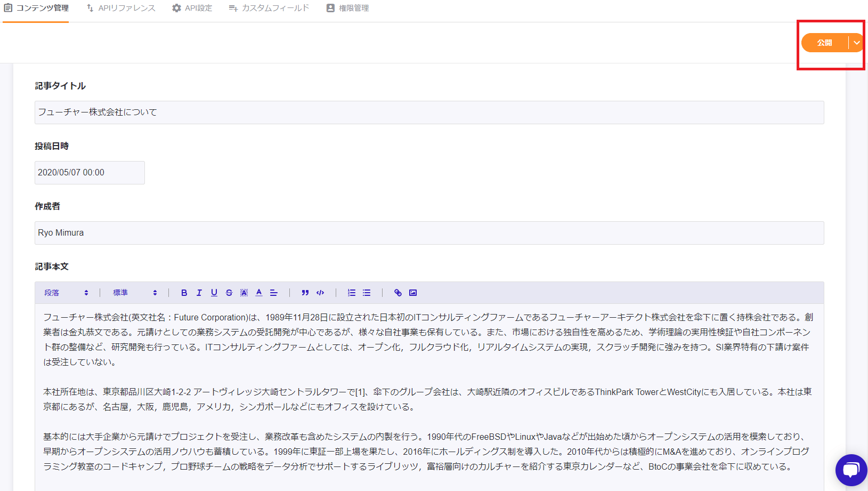Open the 権限管理 tab
868x491 pixels.
click(347, 8)
